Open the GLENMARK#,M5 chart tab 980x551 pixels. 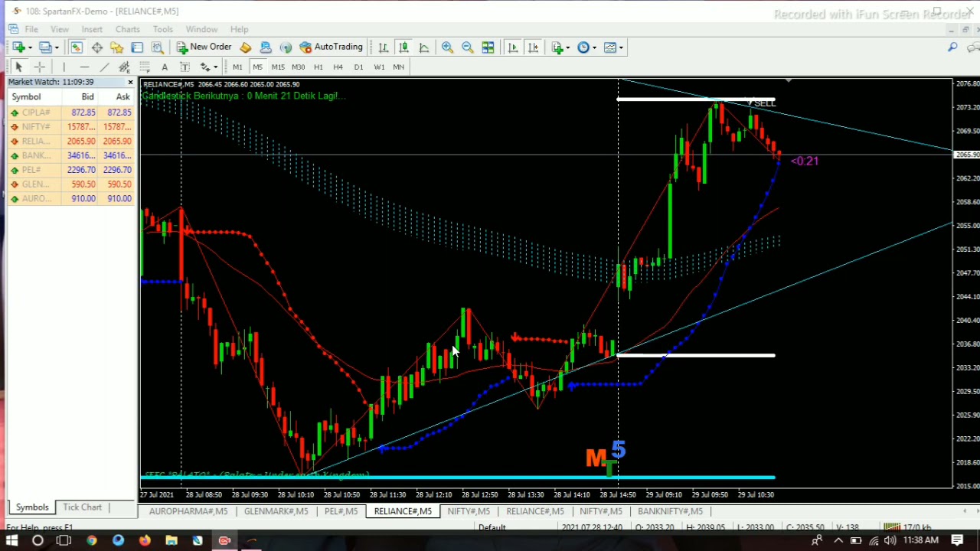pyautogui.click(x=276, y=511)
